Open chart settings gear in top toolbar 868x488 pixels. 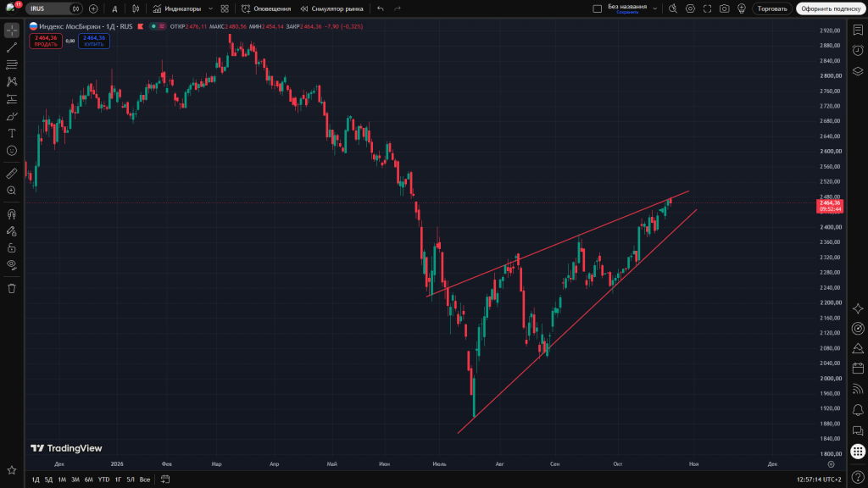[690, 8]
